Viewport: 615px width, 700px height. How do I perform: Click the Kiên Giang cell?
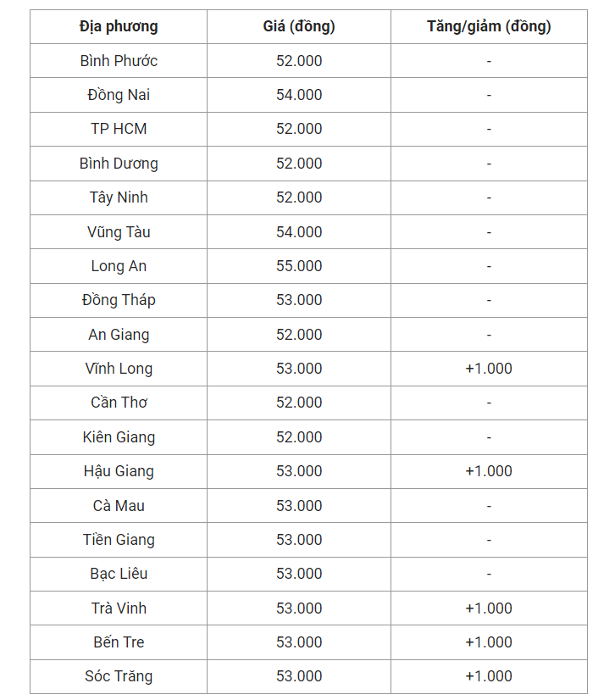pyautogui.click(x=119, y=437)
